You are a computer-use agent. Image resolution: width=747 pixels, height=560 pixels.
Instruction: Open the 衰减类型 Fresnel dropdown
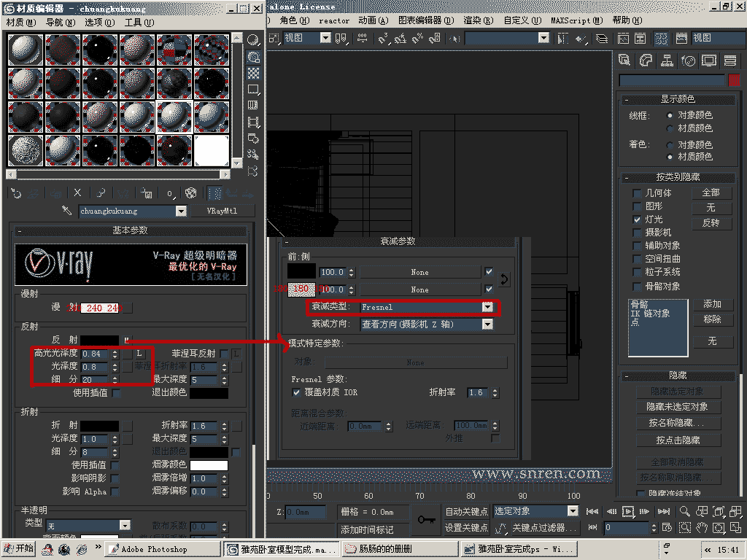[487, 307]
